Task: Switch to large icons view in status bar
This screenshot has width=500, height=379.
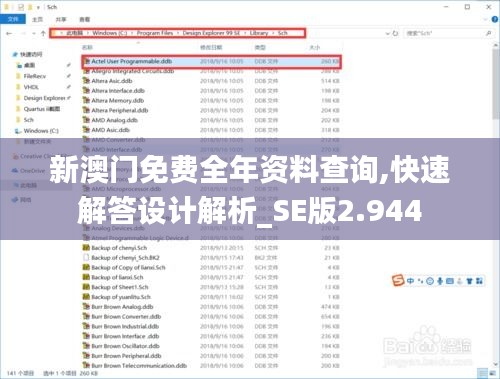Action: (x=491, y=373)
